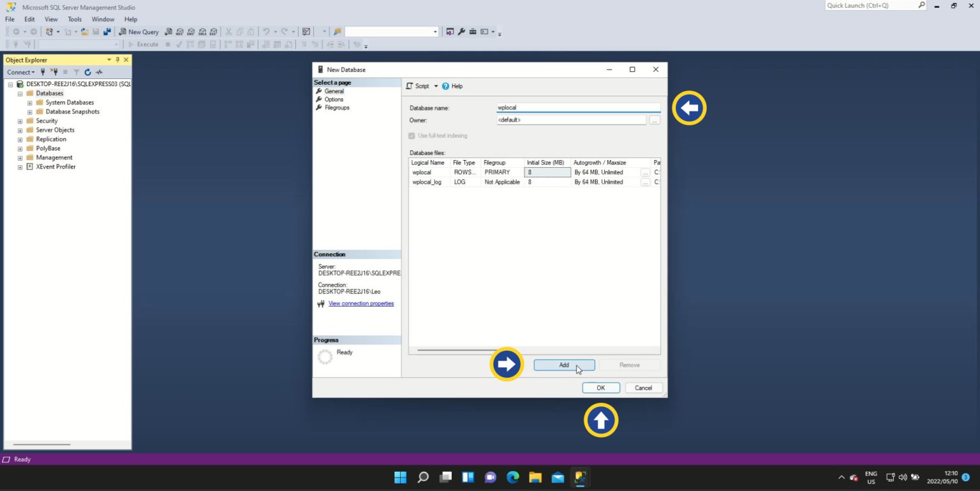This screenshot has width=980, height=491.
Task: Open a New Query window
Action: coord(140,31)
